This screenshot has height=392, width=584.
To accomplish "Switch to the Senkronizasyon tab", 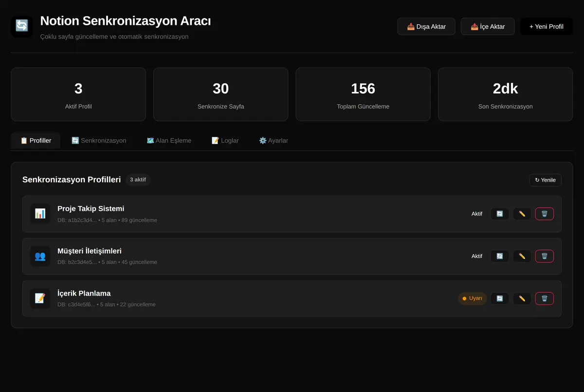I will point(99,141).
